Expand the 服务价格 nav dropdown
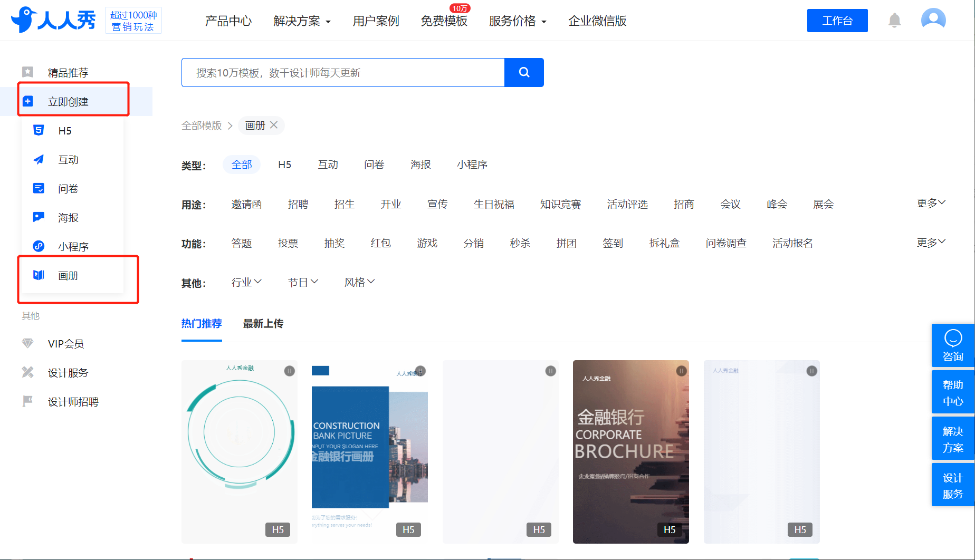The width and height of the screenshot is (975, 560). (x=518, y=21)
